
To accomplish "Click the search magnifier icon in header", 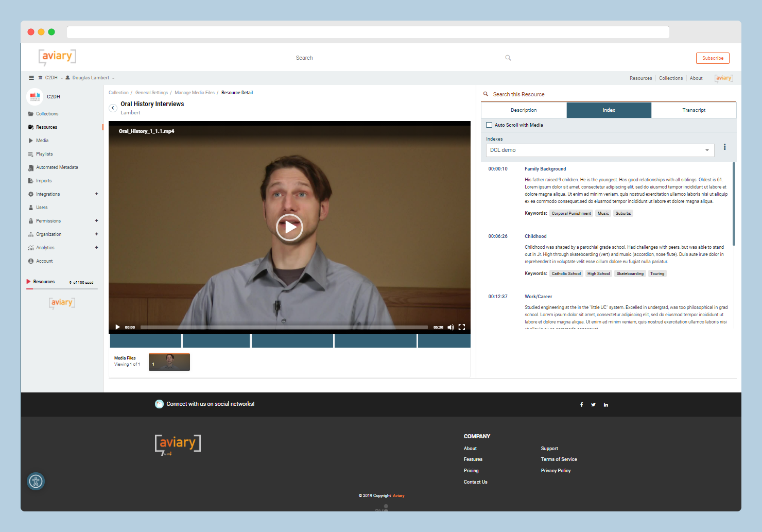I will pos(508,58).
